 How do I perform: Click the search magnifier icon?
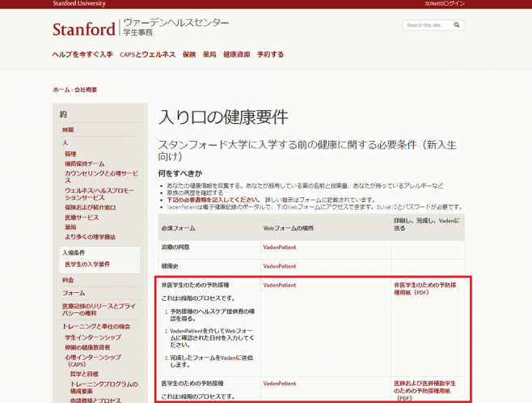pyautogui.click(x=457, y=25)
